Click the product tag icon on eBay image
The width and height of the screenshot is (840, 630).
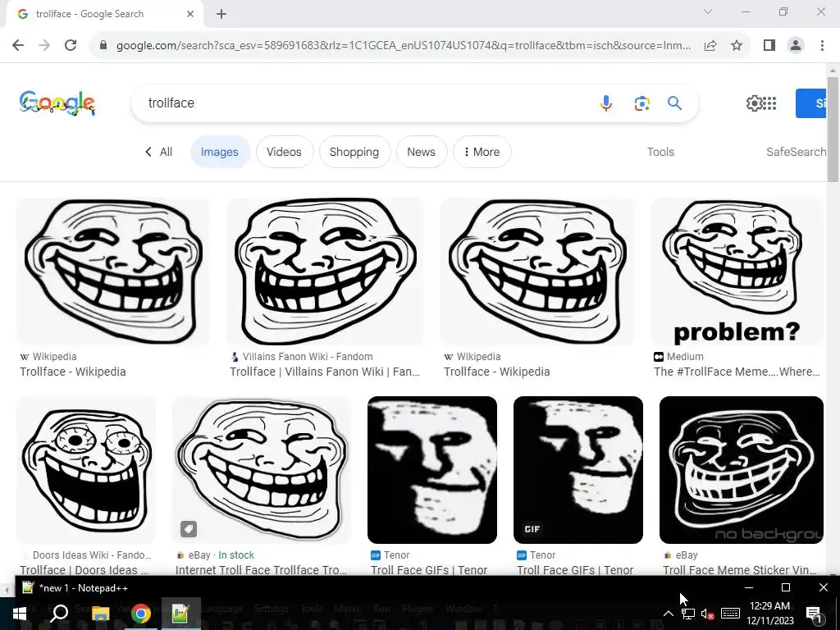189,529
